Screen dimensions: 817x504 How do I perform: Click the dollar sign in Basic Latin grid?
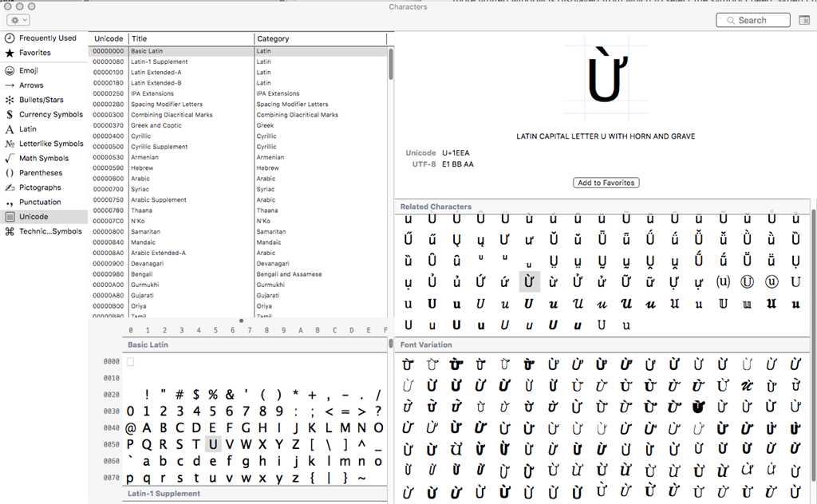tap(195, 395)
